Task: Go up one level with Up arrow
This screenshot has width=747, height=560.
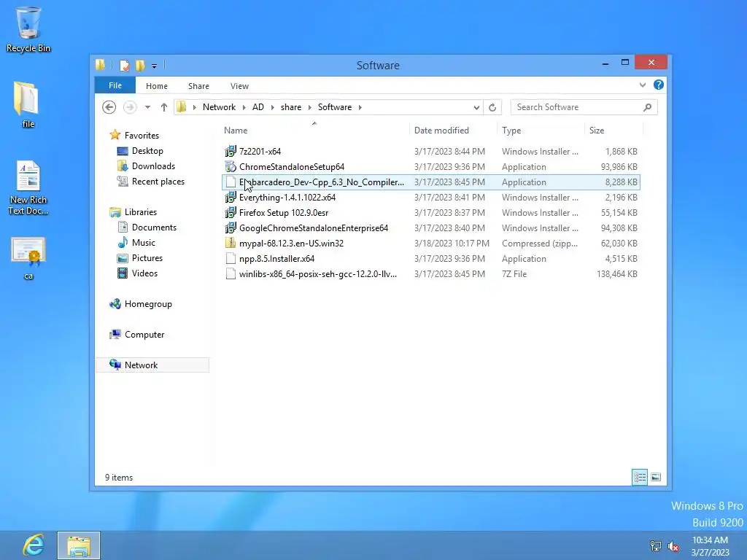Action: 164,107
